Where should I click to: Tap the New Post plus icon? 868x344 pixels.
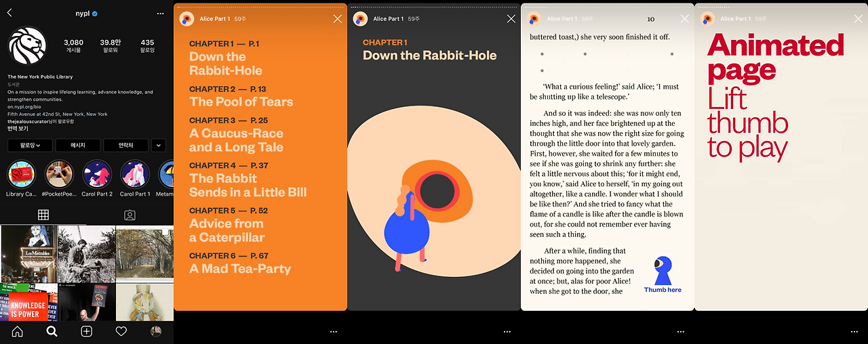pyautogui.click(x=86, y=331)
